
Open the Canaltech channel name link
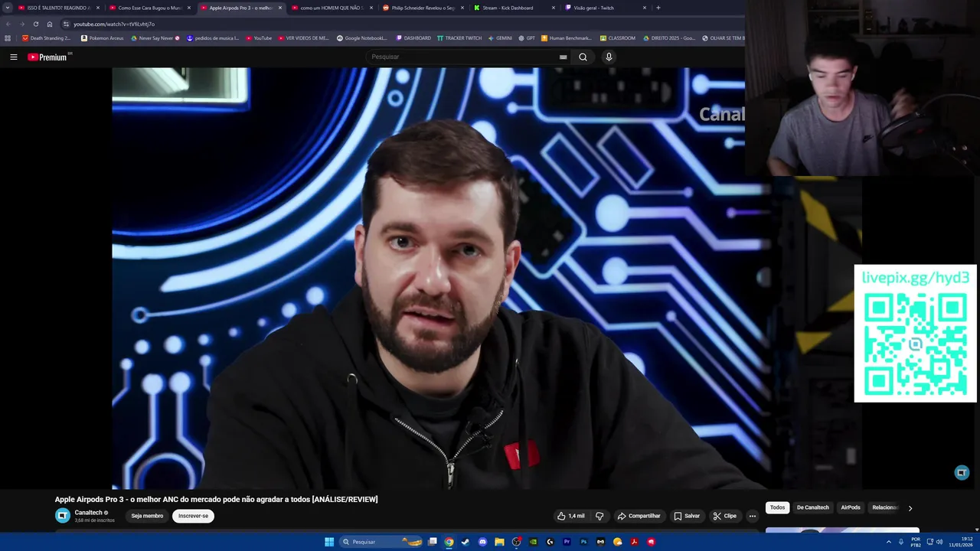[x=88, y=513]
